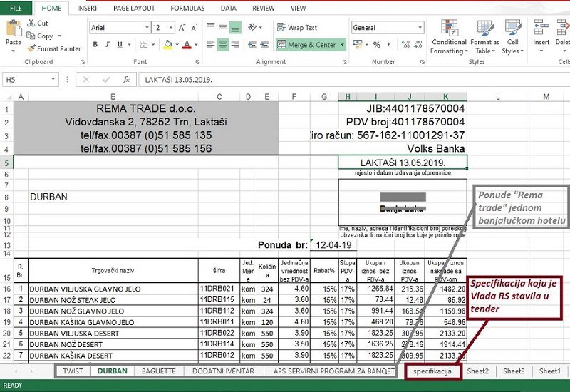Open the General number format dropdown
570x392 pixels.
pyautogui.click(x=420, y=28)
